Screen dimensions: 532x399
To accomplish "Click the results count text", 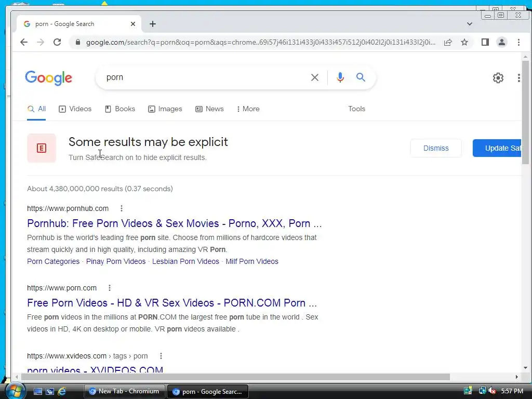I will tap(100, 189).
